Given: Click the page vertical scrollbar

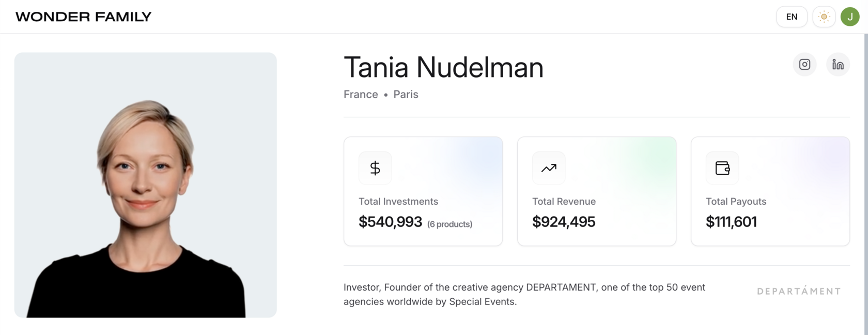Looking at the screenshot, I should (866, 184).
